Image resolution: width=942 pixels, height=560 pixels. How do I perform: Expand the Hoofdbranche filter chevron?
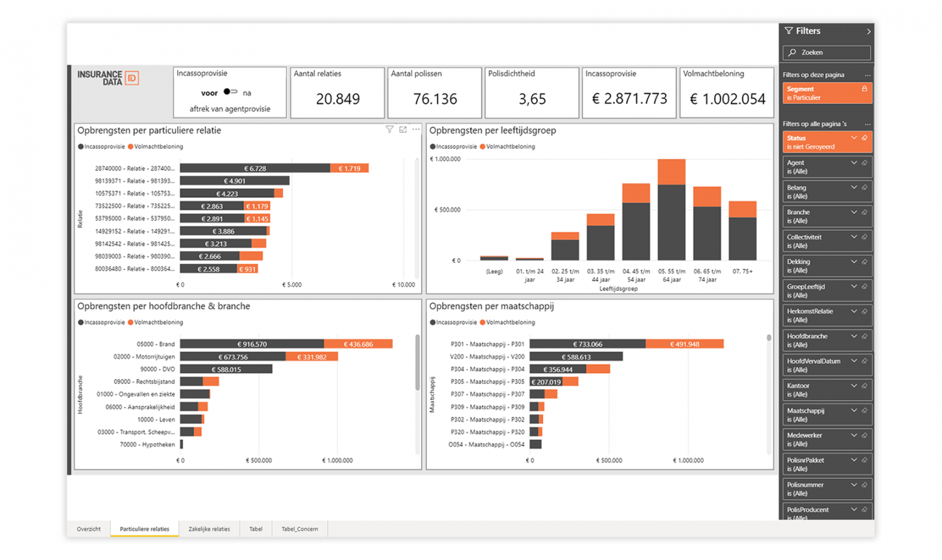pos(853,336)
